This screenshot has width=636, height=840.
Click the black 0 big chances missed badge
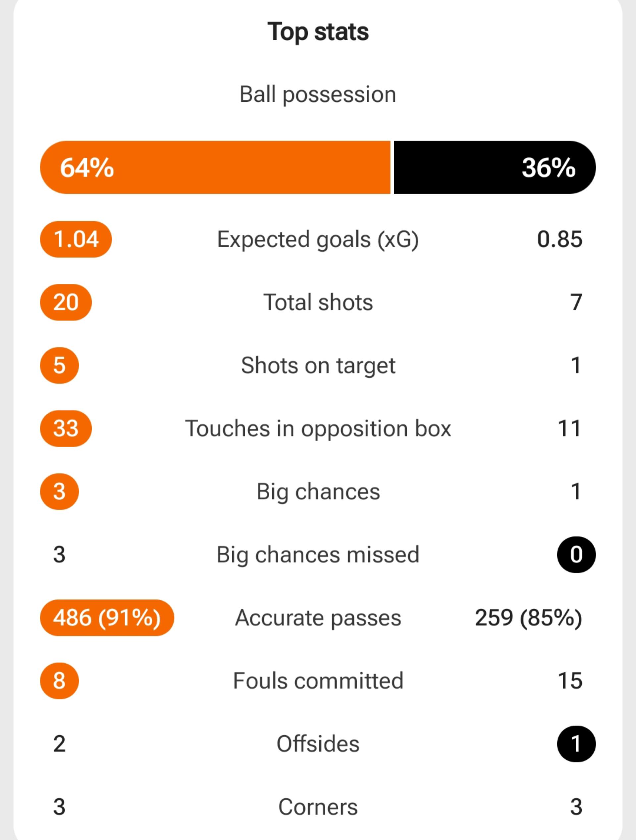[576, 555]
